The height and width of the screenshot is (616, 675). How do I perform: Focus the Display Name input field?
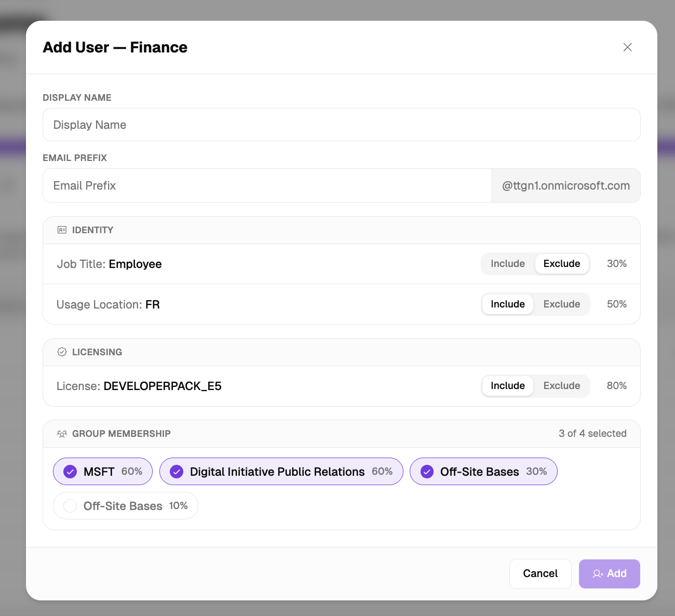342,125
